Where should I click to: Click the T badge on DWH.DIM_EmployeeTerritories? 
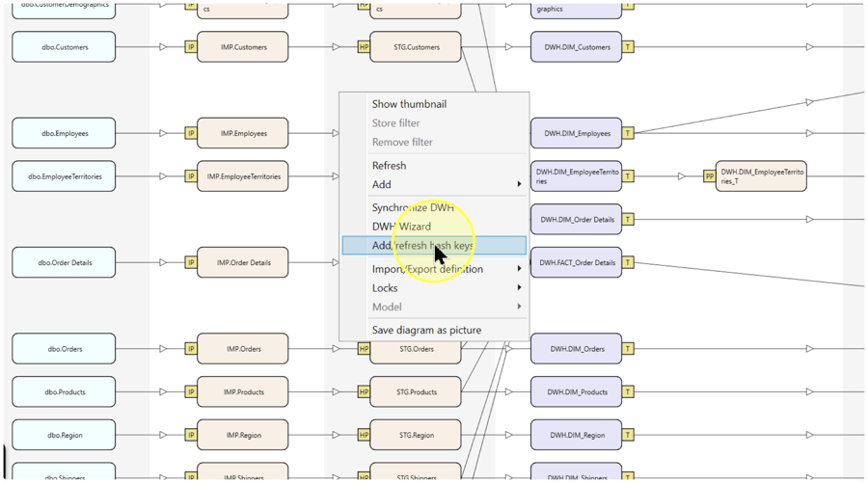click(x=628, y=176)
